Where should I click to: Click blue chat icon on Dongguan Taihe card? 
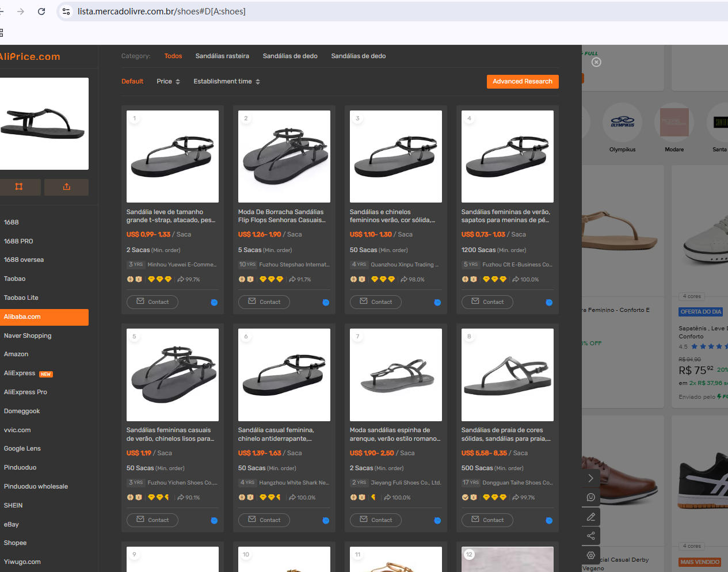(549, 520)
